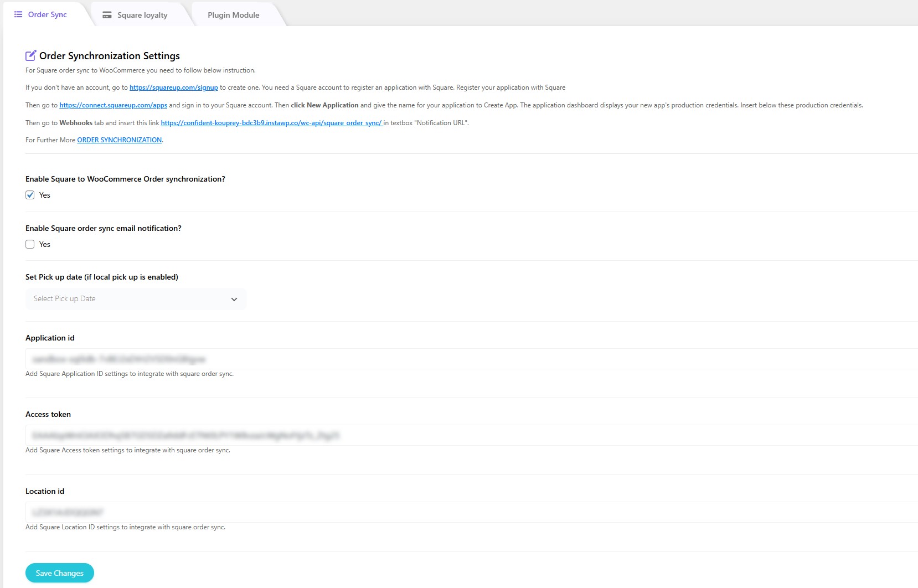This screenshot has width=918, height=588.
Task: Click the Square loyalty card icon
Action: [x=107, y=15]
